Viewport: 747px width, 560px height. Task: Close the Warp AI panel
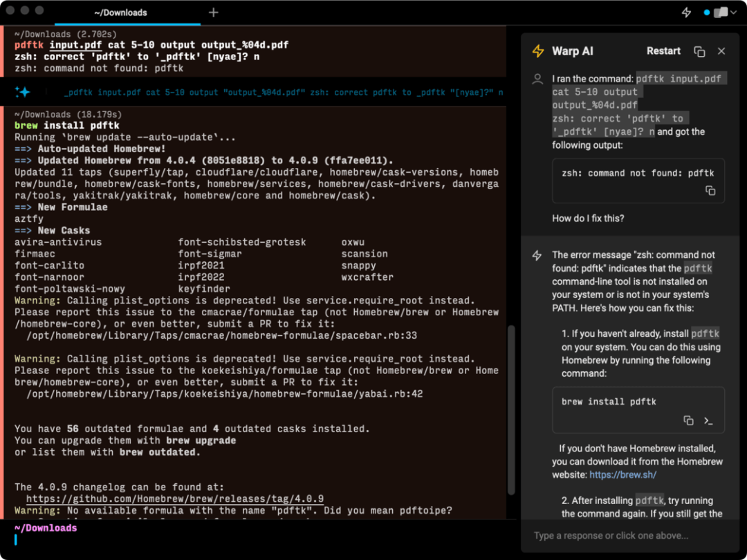[721, 51]
